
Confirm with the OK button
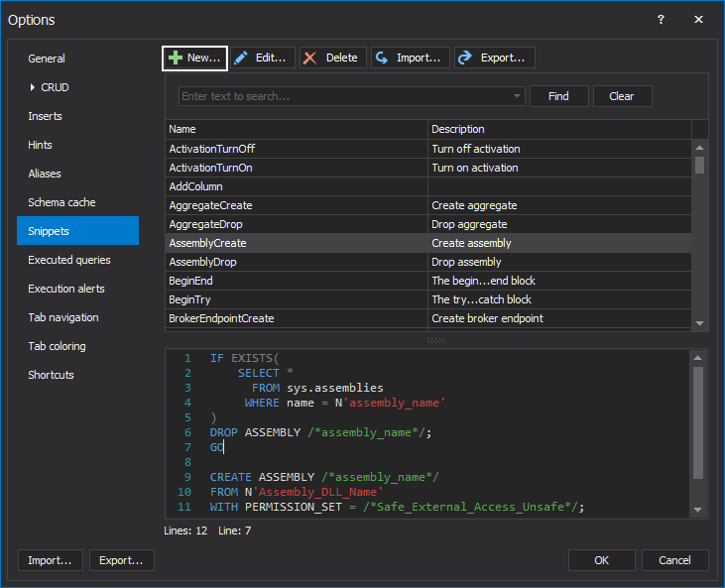601,560
